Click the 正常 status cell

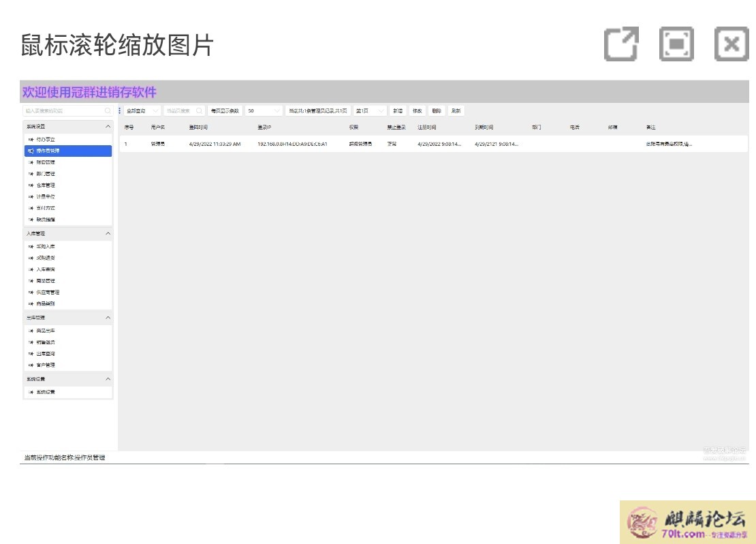pos(392,144)
